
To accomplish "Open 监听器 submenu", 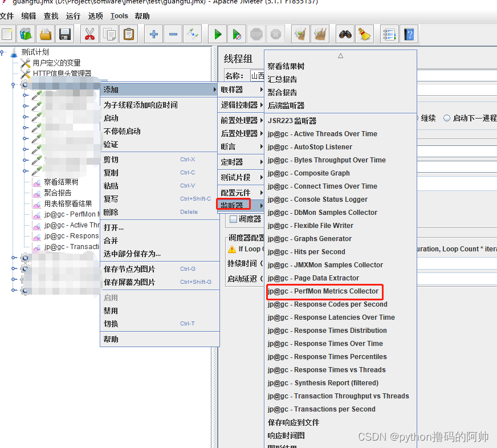I will [x=241, y=205].
